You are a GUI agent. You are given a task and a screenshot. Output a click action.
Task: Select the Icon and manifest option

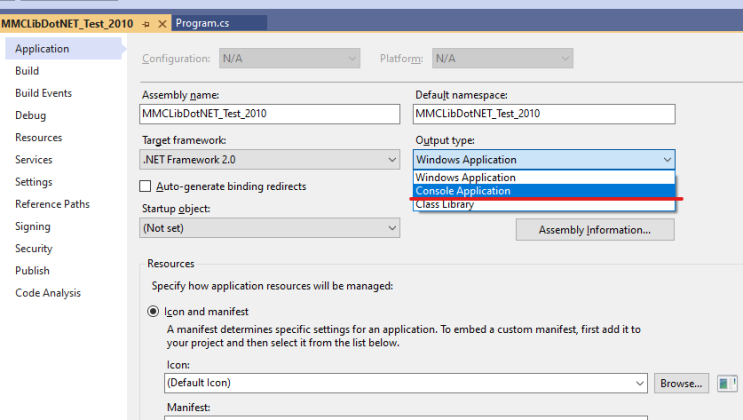click(153, 311)
